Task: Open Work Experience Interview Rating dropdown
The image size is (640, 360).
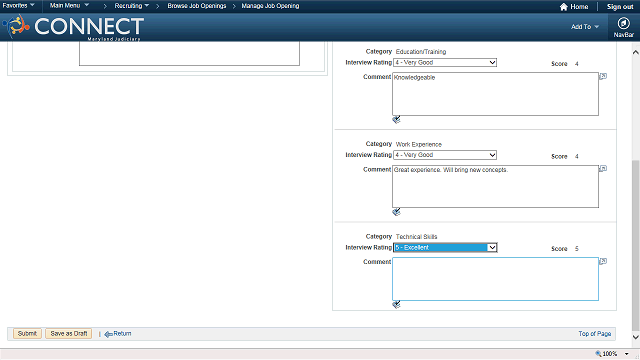Action: coord(445,155)
